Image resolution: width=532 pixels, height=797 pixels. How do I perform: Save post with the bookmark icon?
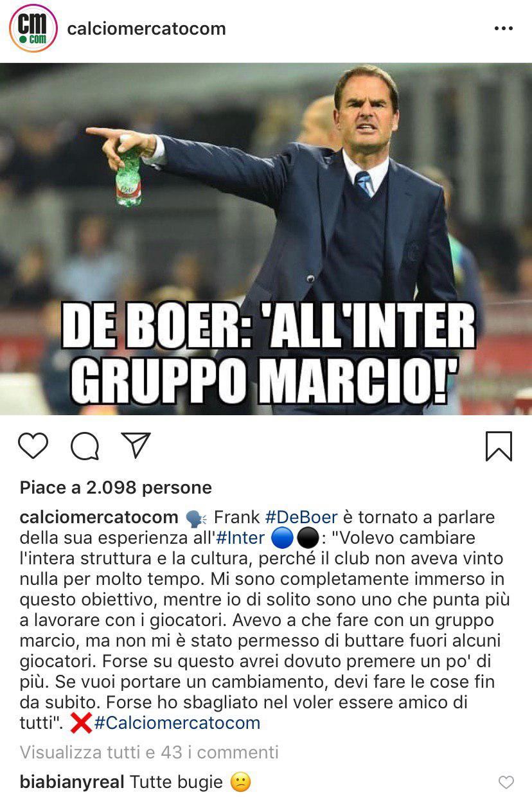[499, 446]
